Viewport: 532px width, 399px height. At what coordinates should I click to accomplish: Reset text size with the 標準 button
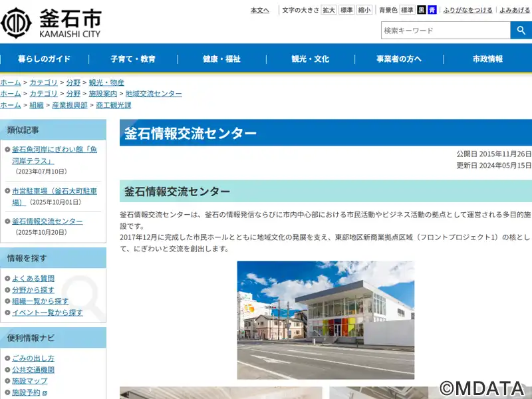346,10
